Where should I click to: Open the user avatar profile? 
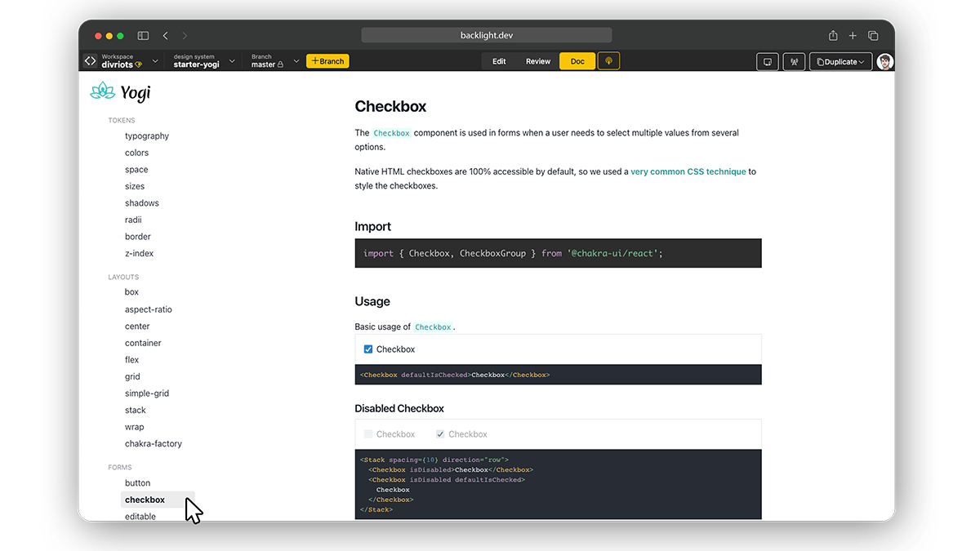(x=885, y=62)
